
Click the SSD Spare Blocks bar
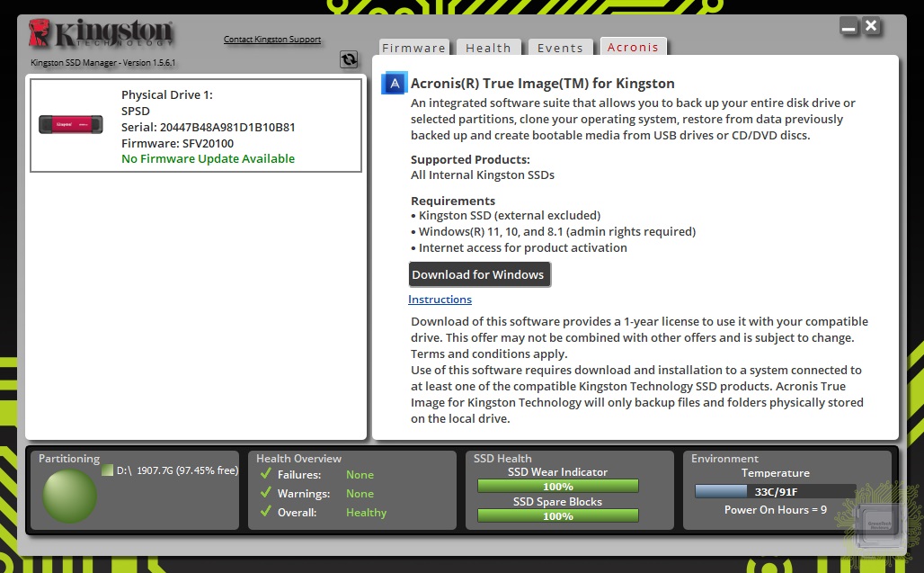[x=557, y=516]
